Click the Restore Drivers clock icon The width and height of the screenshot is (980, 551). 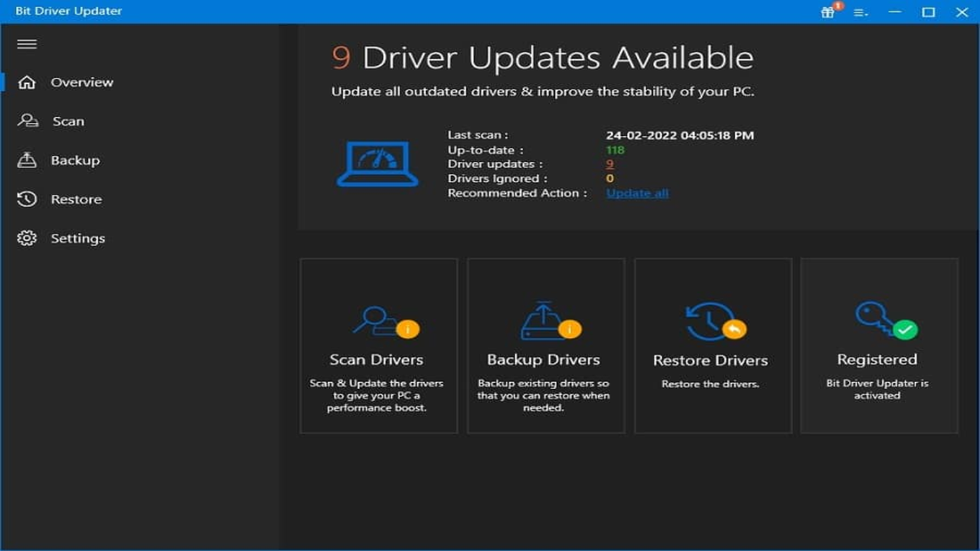[x=715, y=321]
